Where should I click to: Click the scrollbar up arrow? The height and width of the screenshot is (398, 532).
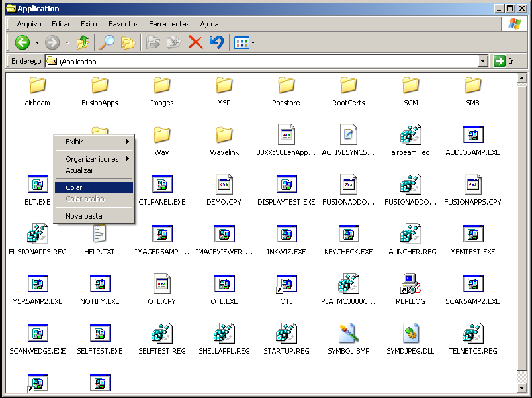521,78
